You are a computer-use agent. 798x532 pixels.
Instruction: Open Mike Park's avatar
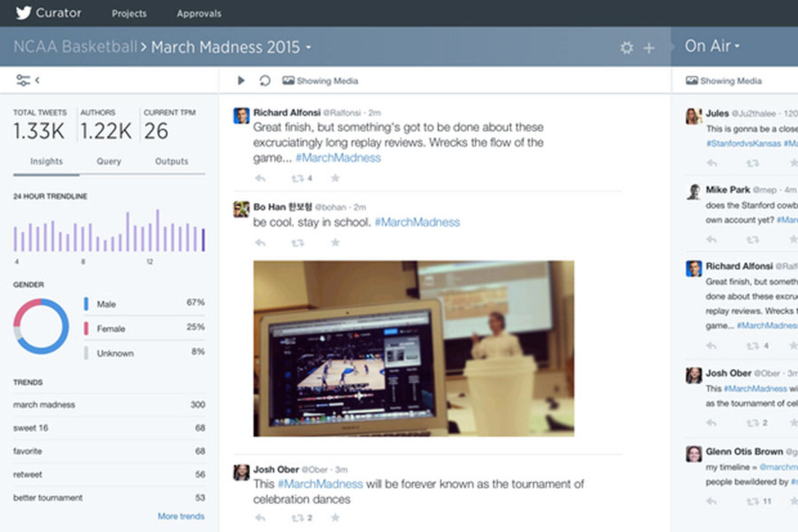694,192
